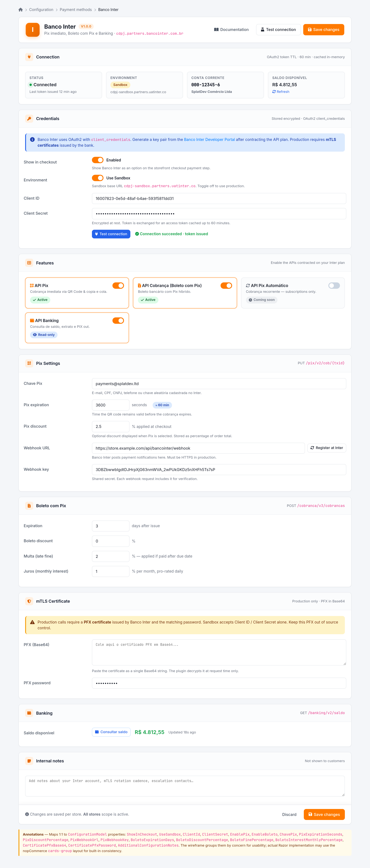Open Payment methods breadcrumb item
The image size is (370, 868).
point(76,10)
